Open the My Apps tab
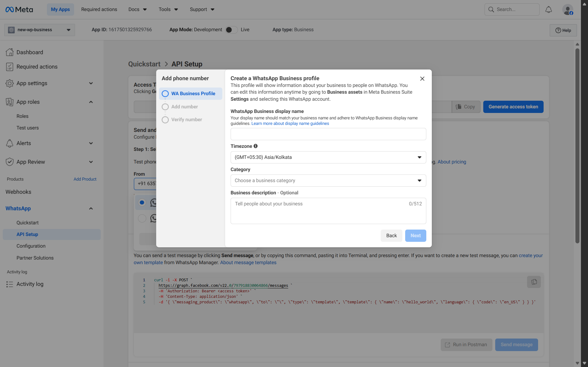 coord(60,9)
